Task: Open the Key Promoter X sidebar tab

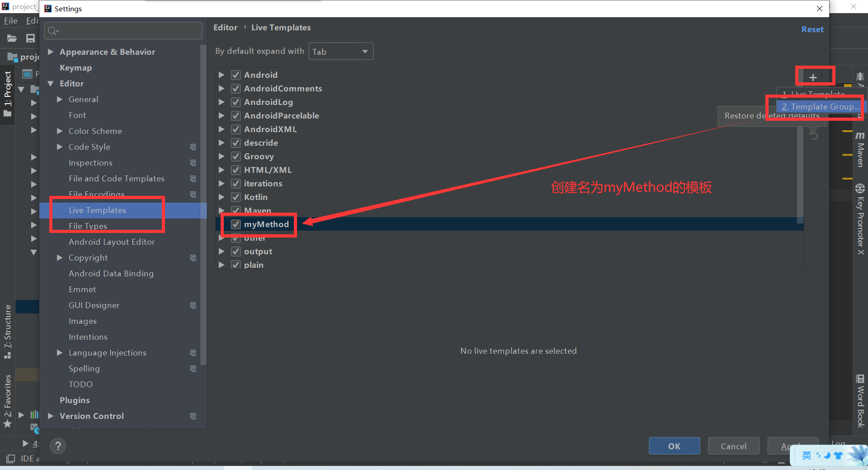Action: click(x=860, y=219)
